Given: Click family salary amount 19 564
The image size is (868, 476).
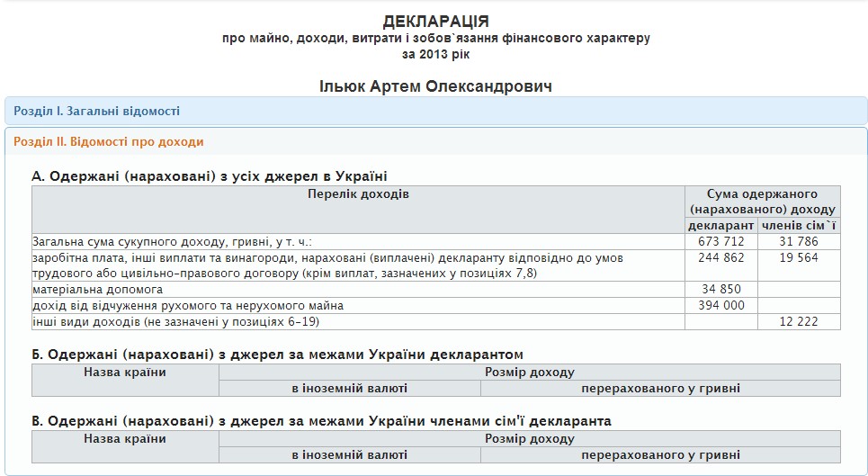Looking at the screenshot, I should click(x=799, y=257).
